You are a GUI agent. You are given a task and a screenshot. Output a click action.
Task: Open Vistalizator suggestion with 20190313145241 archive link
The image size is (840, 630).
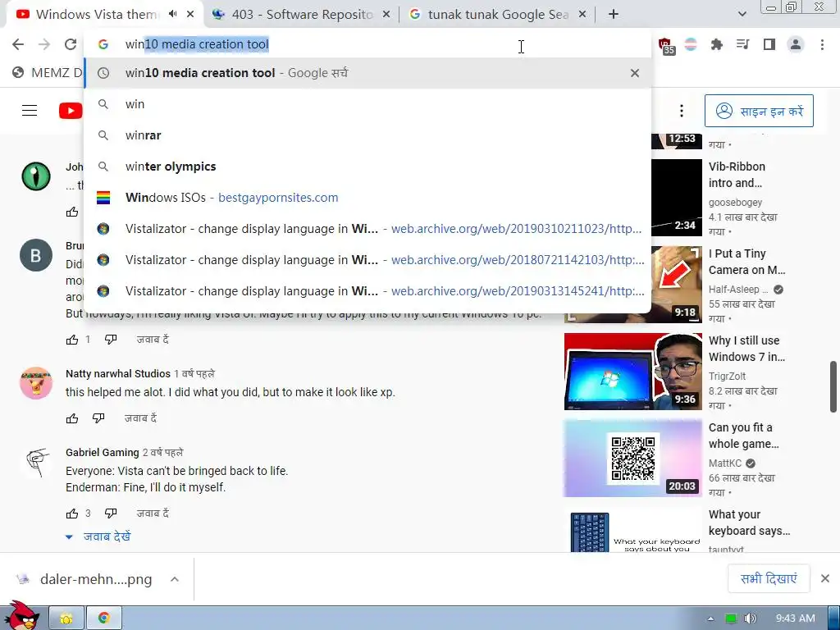click(x=368, y=291)
